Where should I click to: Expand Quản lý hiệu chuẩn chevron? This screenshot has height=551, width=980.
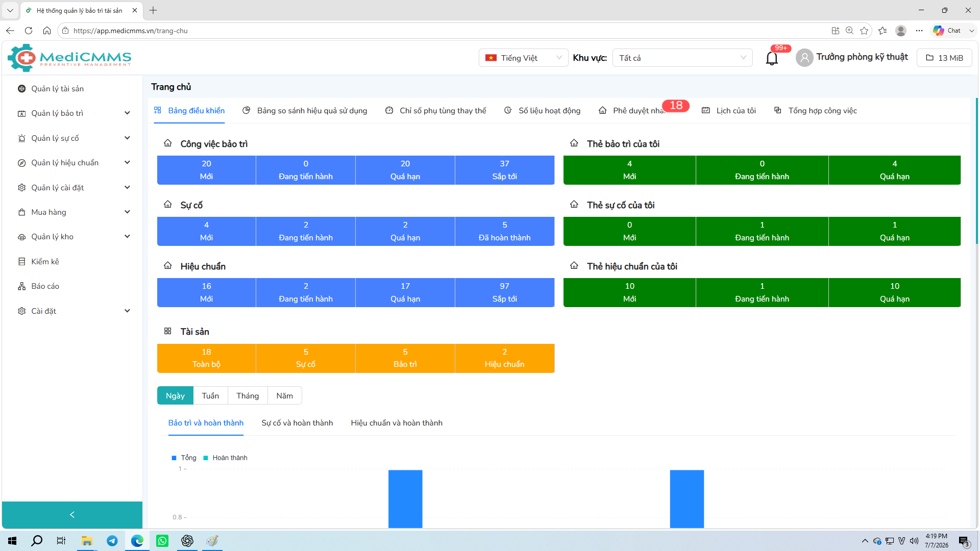pos(127,163)
